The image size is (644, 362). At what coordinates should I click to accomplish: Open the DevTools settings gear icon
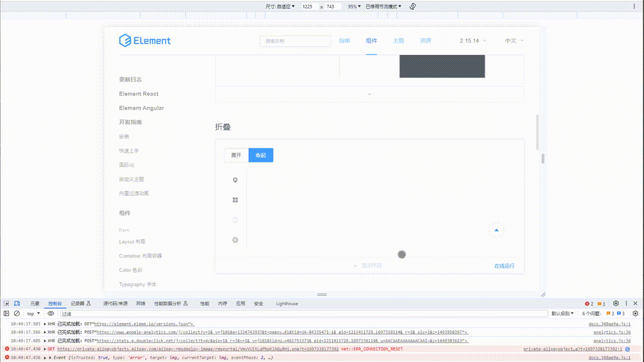616,304
